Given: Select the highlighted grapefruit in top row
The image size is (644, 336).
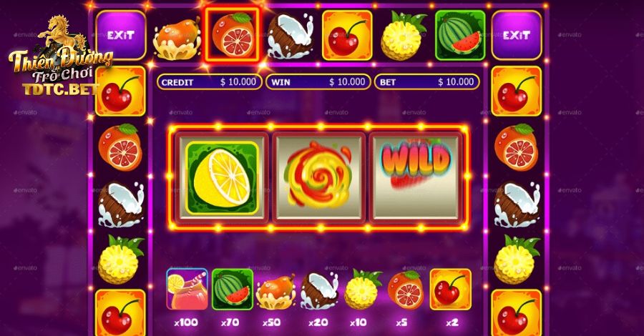Looking at the screenshot, I should (233, 35).
